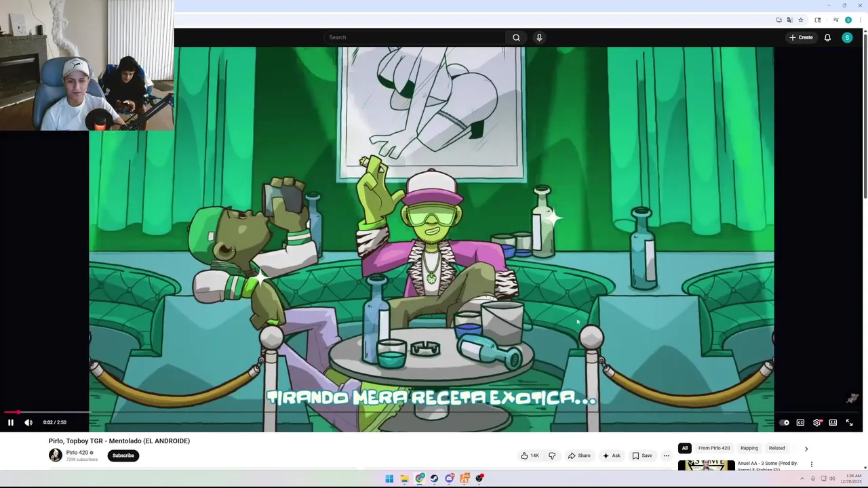This screenshot has width=868, height=488.
Task: Open the YouTube account avatar menu
Action: (x=847, y=37)
